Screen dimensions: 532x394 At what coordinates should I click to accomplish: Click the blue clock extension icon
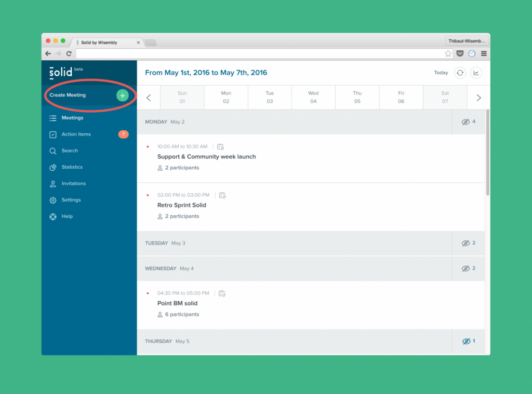tap(472, 53)
